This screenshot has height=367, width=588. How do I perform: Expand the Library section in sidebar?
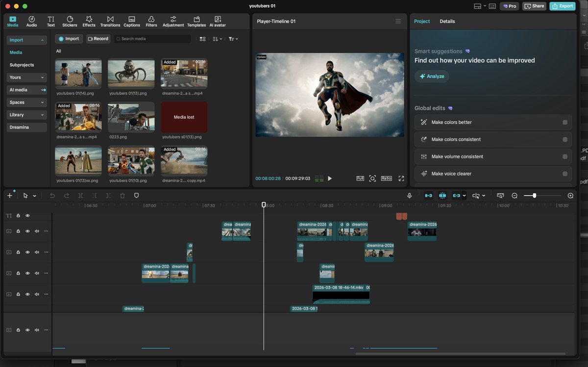[27, 115]
